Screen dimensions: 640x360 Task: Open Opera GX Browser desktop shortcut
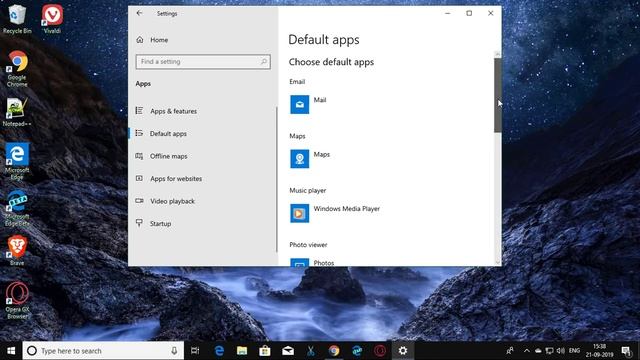[17, 300]
